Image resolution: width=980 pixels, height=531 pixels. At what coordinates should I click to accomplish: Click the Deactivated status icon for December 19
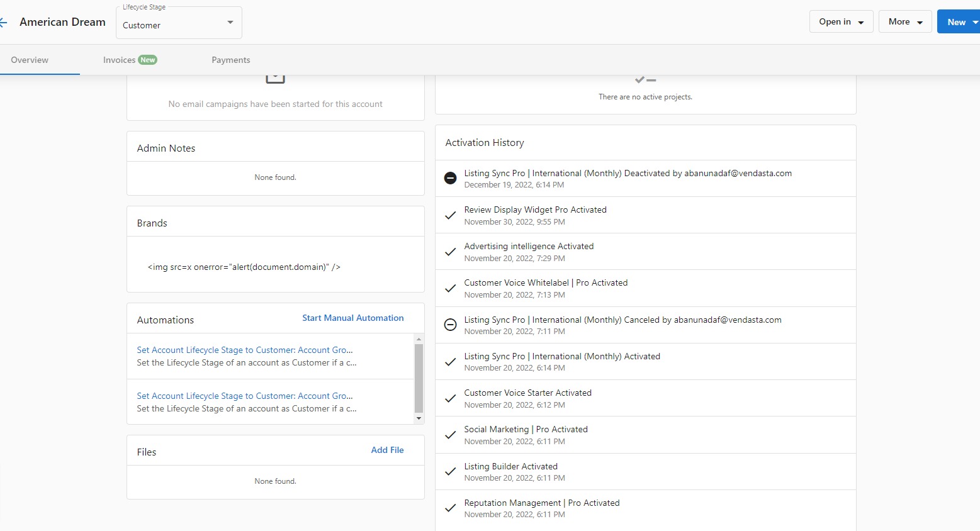(x=451, y=178)
